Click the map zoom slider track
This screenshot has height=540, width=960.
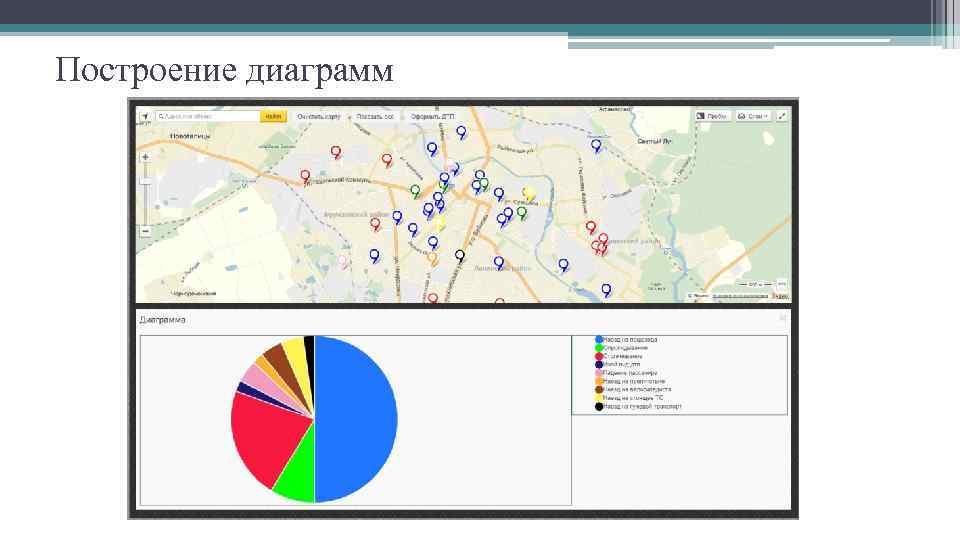coord(145,196)
